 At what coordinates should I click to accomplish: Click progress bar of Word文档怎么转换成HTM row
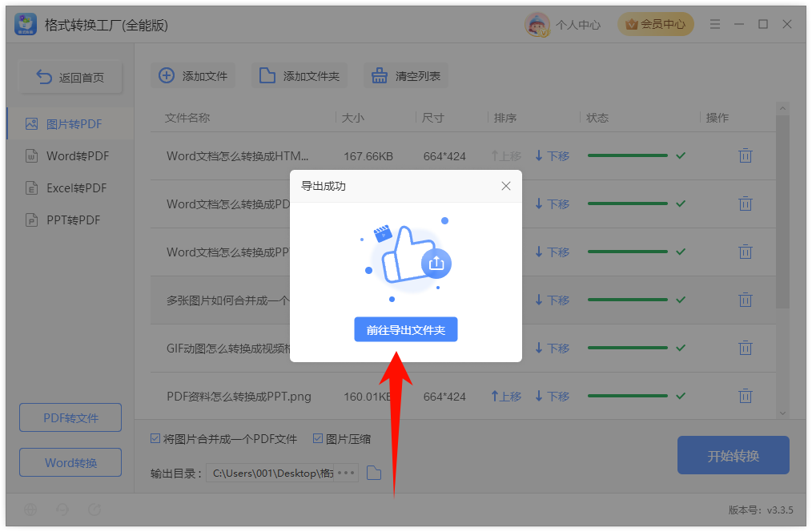(x=628, y=155)
